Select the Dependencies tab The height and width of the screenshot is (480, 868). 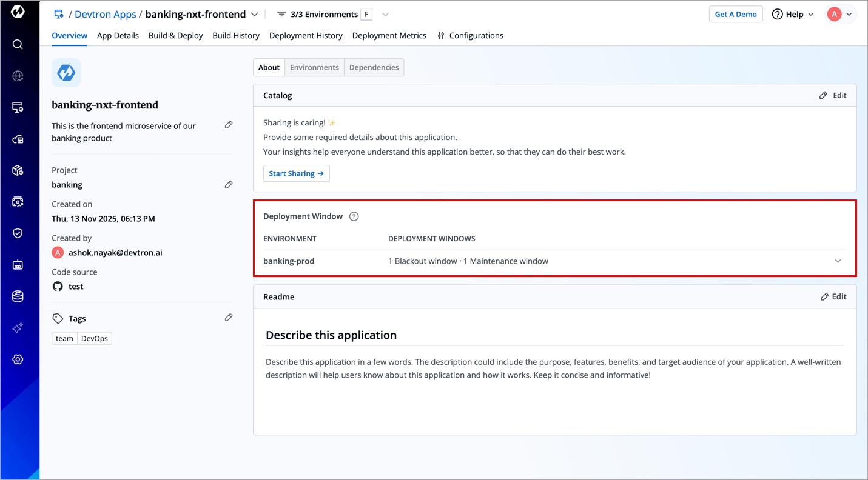click(374, 68)
